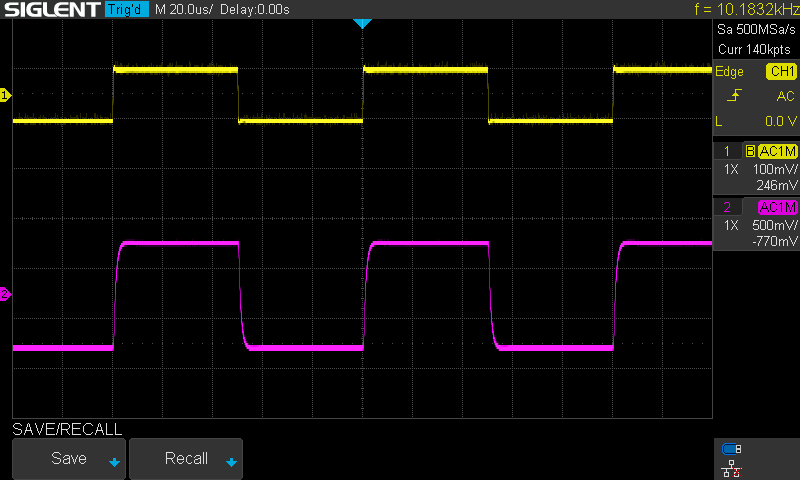
Task: Open the Recall menu button
Action: click(x=186, y=459)
